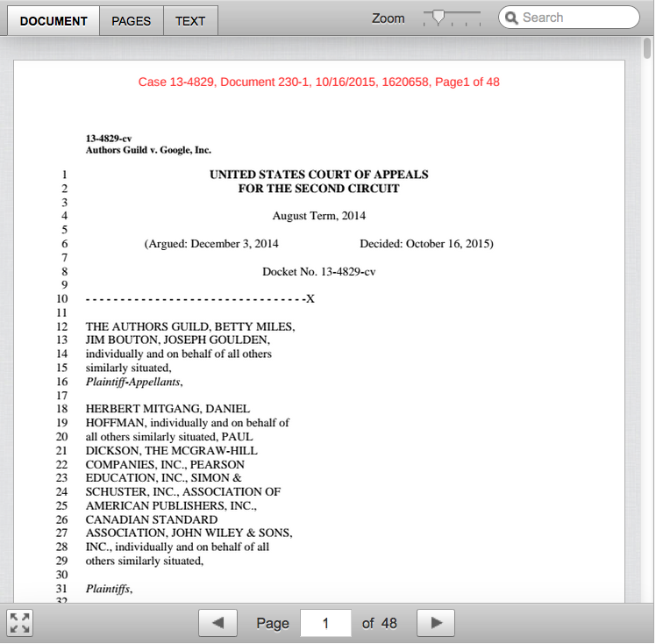The width and height of the screenshot is (656, 644).
Task: Click 'THE AUTHORS GUILD, BETTY MILES,' line
Action: (190, 326)
